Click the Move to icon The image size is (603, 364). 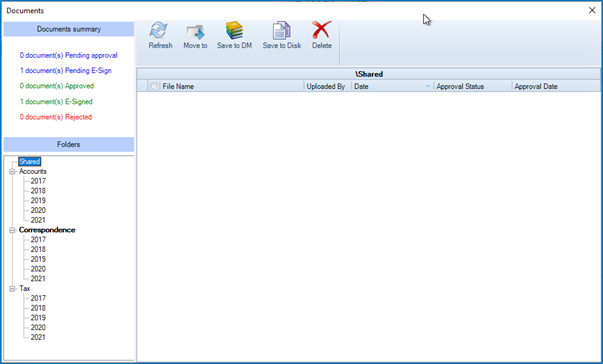tap(195, 32)
